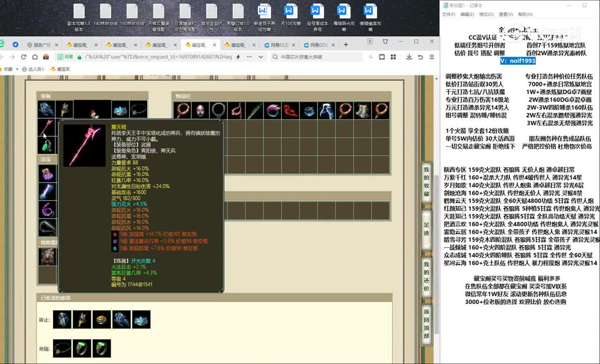Open the address bar three-dots more menu
This screenshot has width=600, height=364.
coord(249,57)
